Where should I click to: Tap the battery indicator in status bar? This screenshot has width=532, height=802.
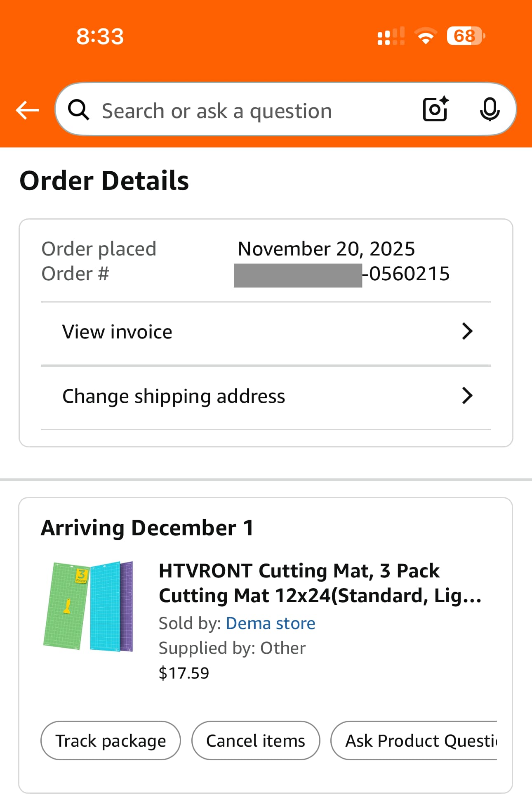point(466,36)
